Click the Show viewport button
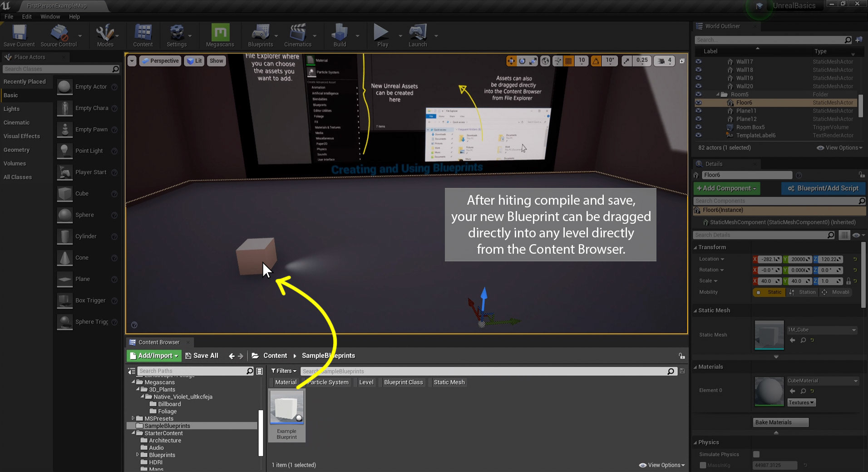Viewport: 868px width, 472px height. point(216,61)
